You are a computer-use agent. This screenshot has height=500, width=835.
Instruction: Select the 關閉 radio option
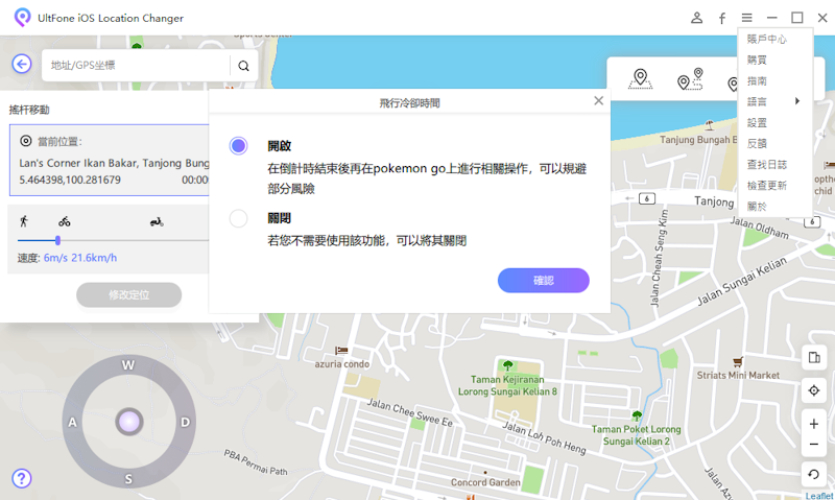pyautogui.click(x=238, y=218)
